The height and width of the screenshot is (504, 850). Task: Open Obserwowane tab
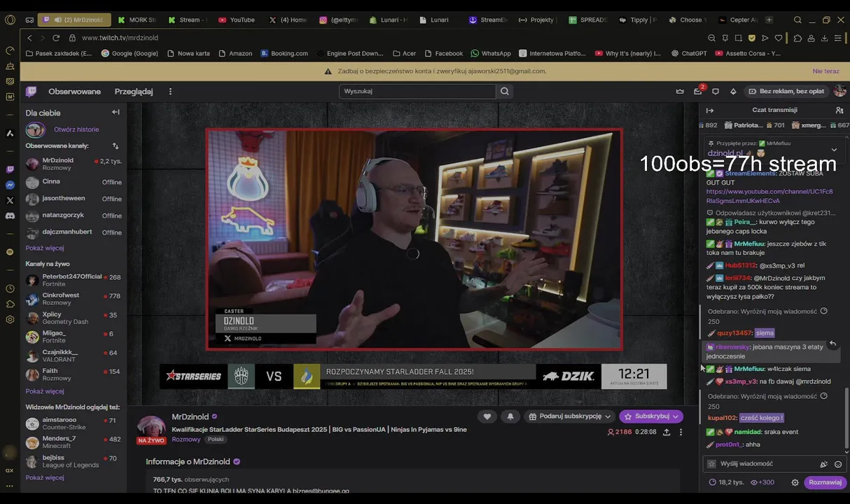[74, 92]
